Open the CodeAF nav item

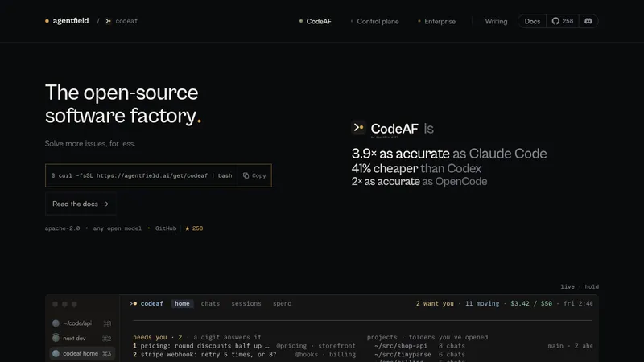point(315,21)
